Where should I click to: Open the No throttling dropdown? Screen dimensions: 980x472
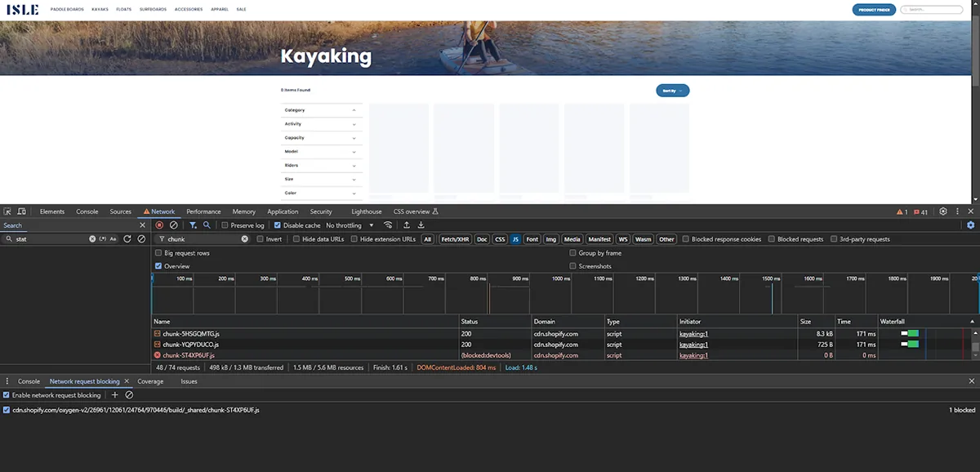tap(350, 225)
